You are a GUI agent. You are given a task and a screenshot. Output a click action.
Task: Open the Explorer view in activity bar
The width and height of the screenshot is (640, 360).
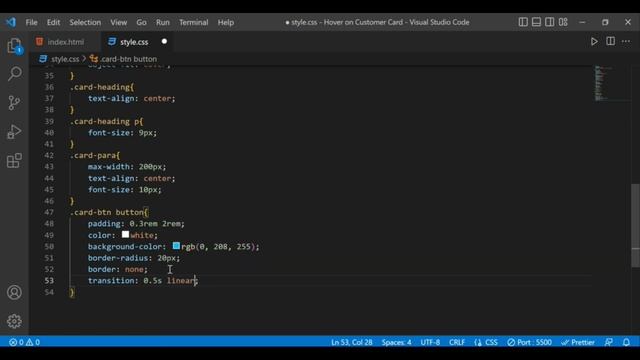14,46
